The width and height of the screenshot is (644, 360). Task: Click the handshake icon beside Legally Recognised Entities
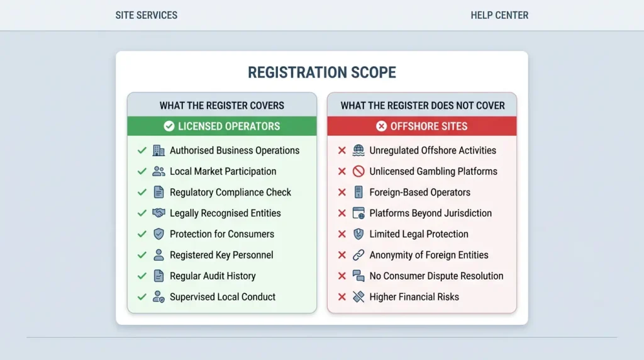158,213
